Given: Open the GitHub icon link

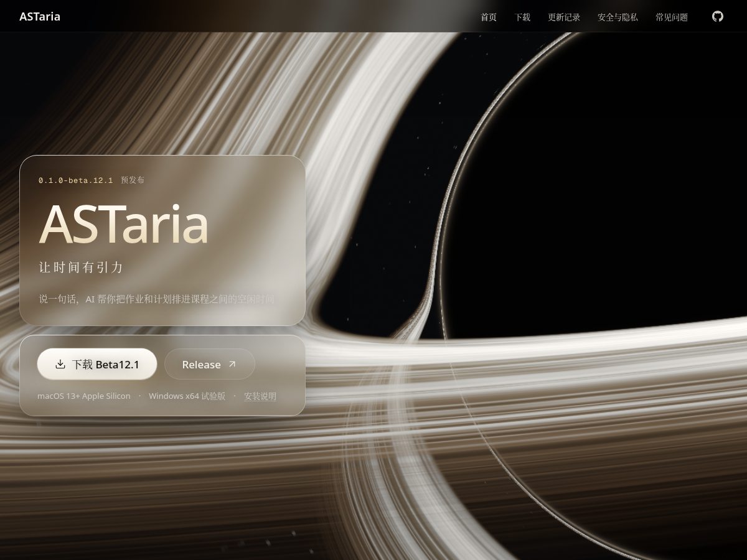Looking at the screenshot, I should [718, 16].
